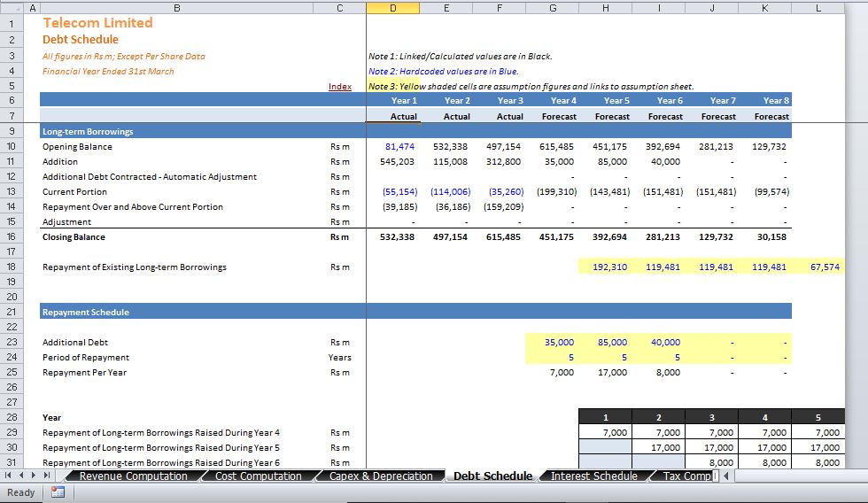868x503 pixels.
Task: Select row 9 header
Action: (x=12, y=131)
